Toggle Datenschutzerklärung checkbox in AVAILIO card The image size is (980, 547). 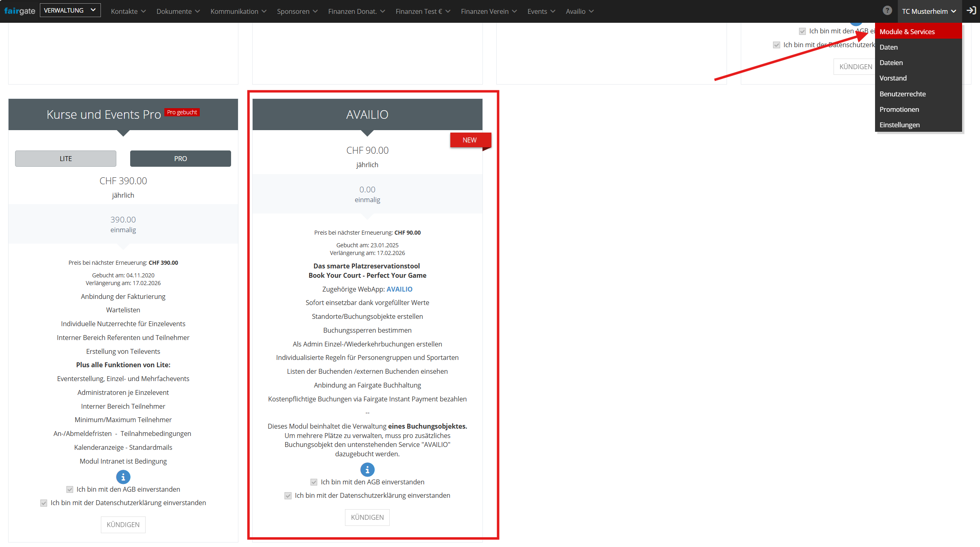pyautogui.click(x=288, y=495)
